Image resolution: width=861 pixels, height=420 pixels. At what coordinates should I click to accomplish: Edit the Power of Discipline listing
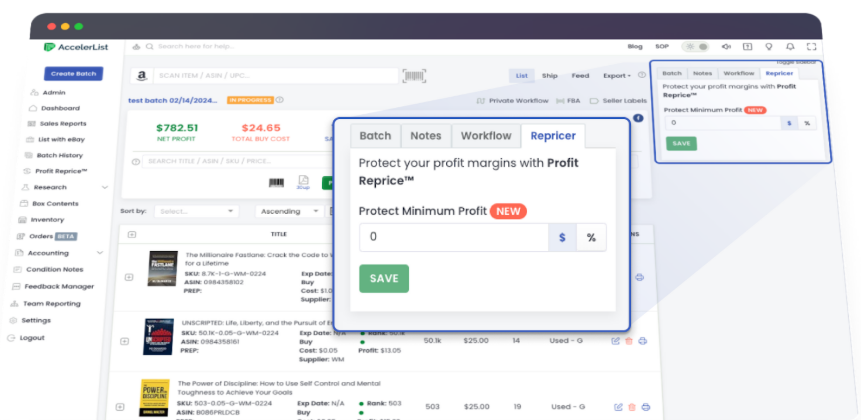pyautogui.click(x=617, y=407)
